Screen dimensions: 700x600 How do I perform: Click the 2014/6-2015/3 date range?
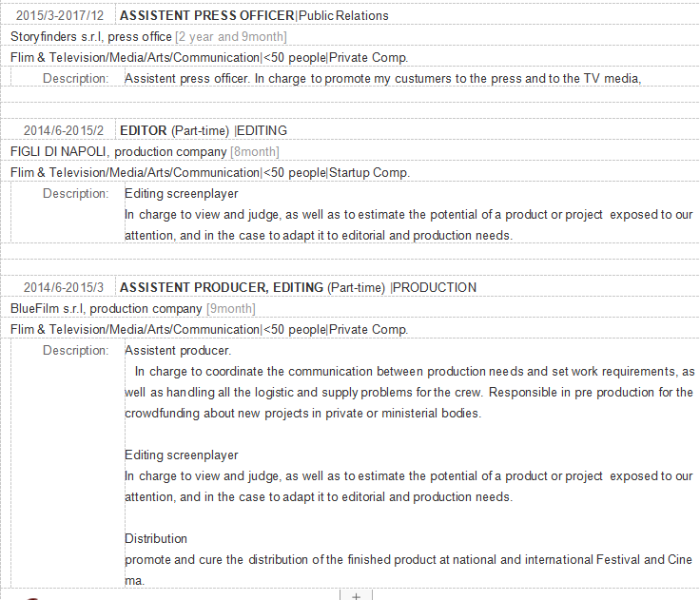click(x=64, y=287)
